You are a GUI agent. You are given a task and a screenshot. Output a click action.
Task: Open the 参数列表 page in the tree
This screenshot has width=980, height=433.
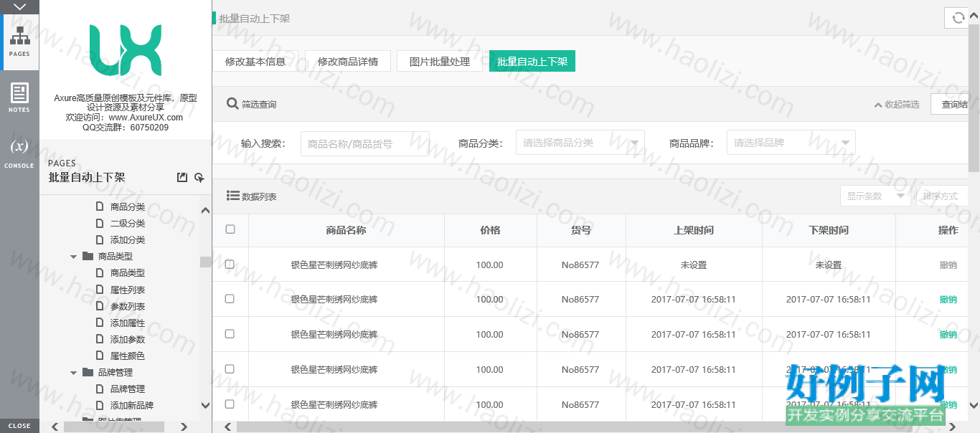(x=128, y=306)
